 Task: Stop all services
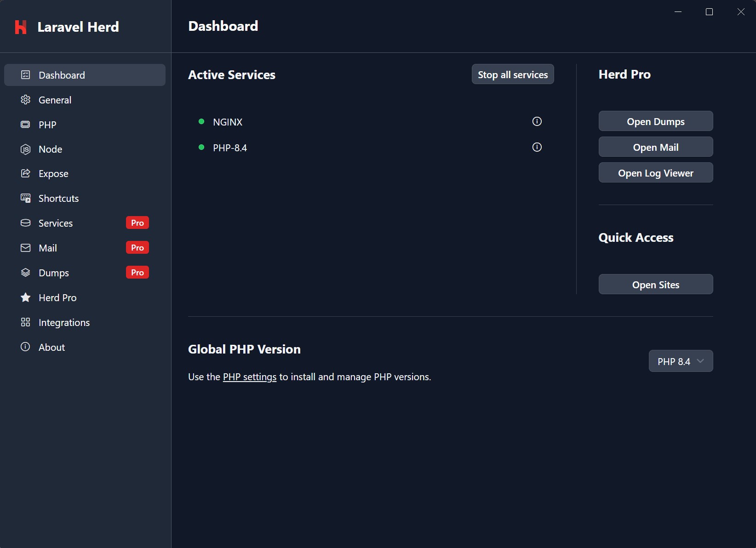[512, 74]
